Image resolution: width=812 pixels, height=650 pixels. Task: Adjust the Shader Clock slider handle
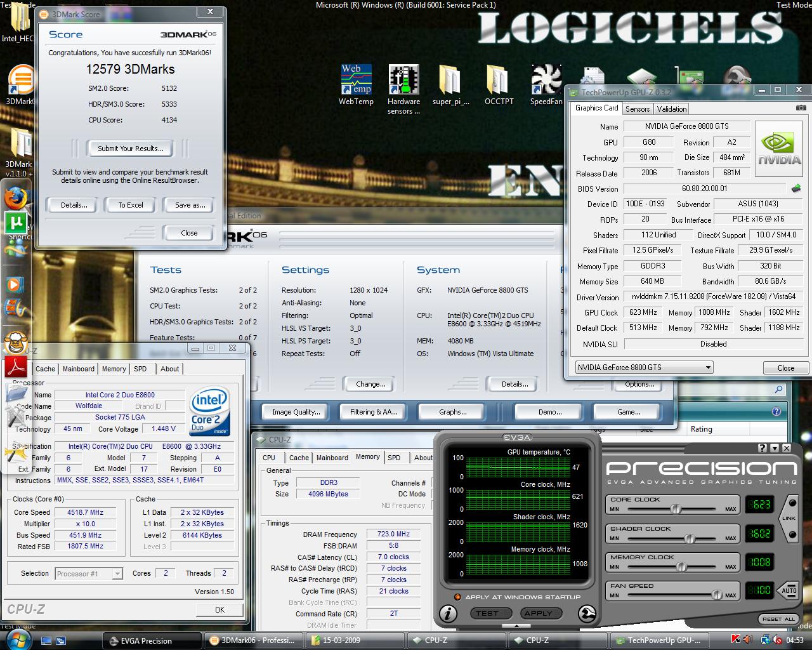click(690, 538)
